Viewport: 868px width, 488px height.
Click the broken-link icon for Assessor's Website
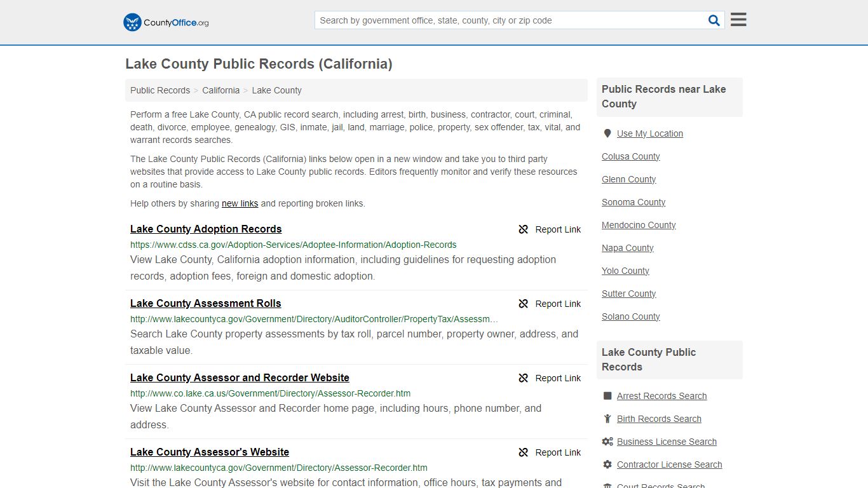point(524,452)
